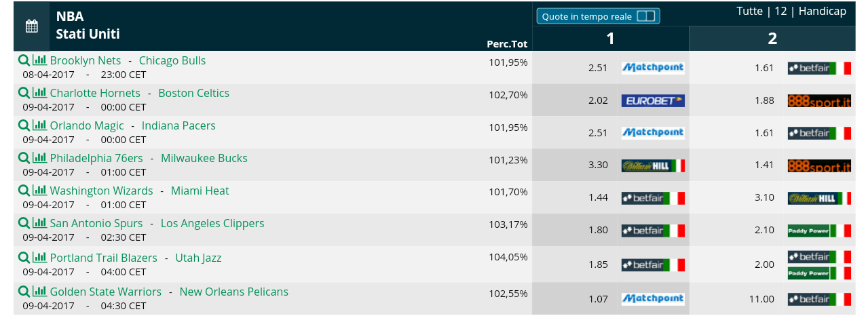
Task: Open statistics chart icon for Charlotte Hornets match
Action: click(x=39, y=93)
